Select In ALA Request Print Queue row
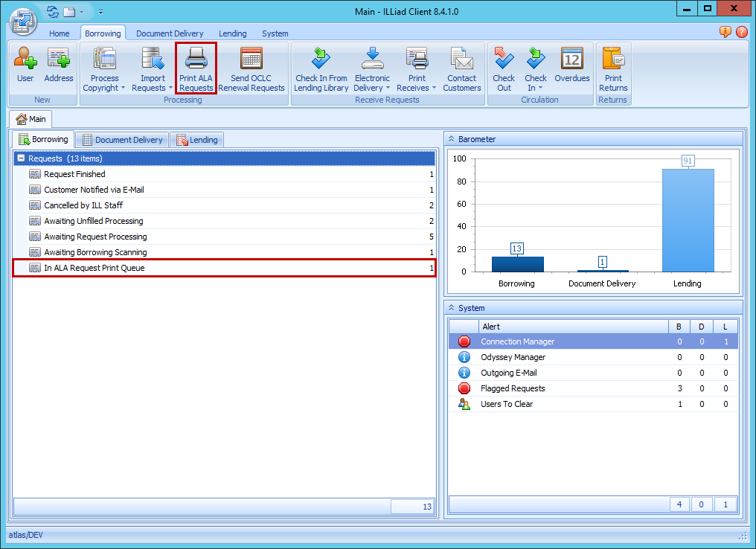Image resolution: width=756 pixels, height=549 pixels. point(223,268)
